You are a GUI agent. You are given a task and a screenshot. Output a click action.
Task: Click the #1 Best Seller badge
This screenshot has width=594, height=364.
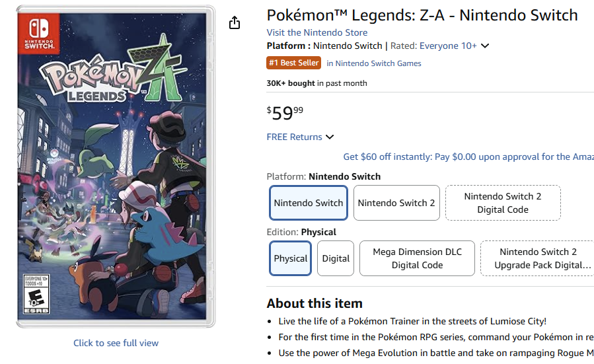click(x=294, y=63)
